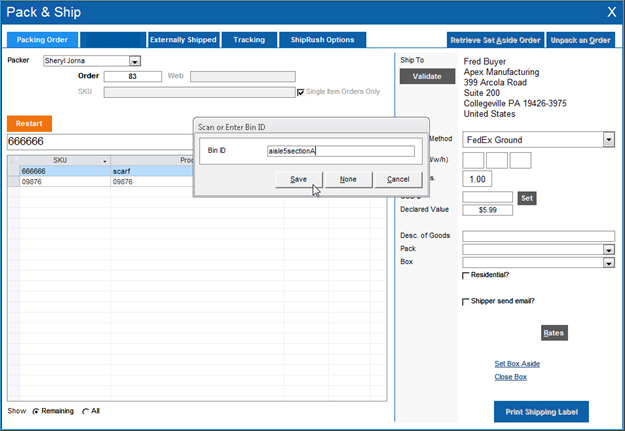
Task: Open the ShipRush Options tab
Action: pos(322,40)
